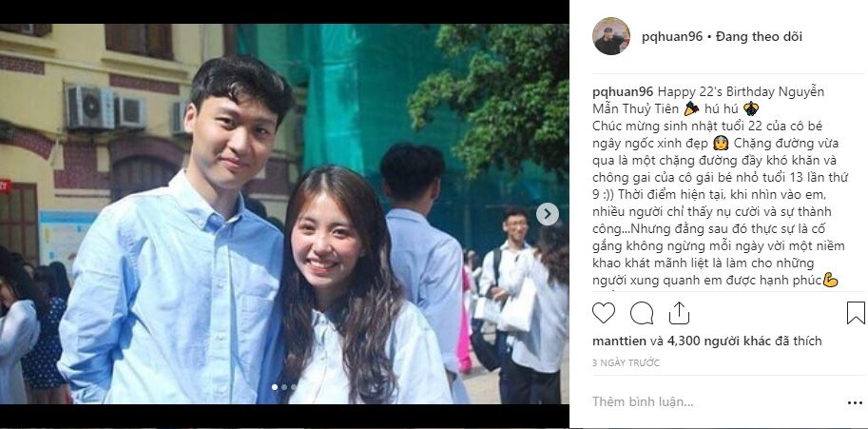Click the flexed arm emoji ending caption
868x429 pixels.
point(830,280)
